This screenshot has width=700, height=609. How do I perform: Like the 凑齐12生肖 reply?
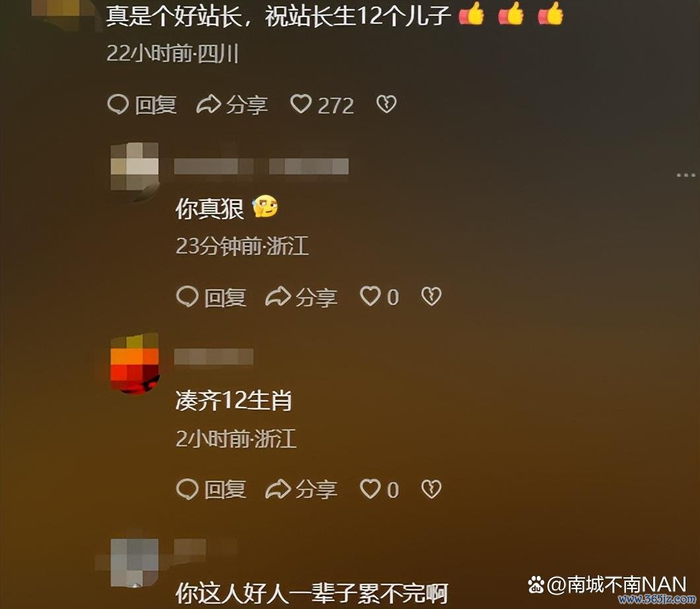[x=379, y=490]
